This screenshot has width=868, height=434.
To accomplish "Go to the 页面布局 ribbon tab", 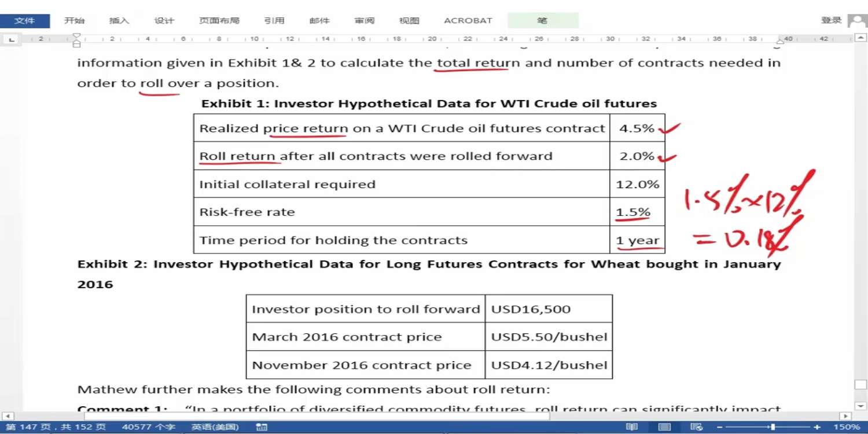I will click(x=219, y=21).
